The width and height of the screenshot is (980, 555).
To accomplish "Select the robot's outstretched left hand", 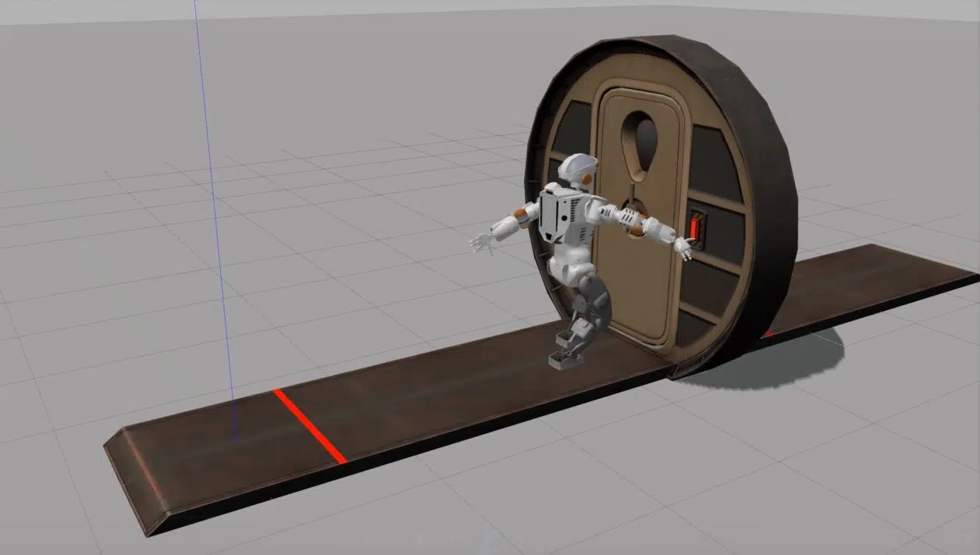I will coord(481,243).
